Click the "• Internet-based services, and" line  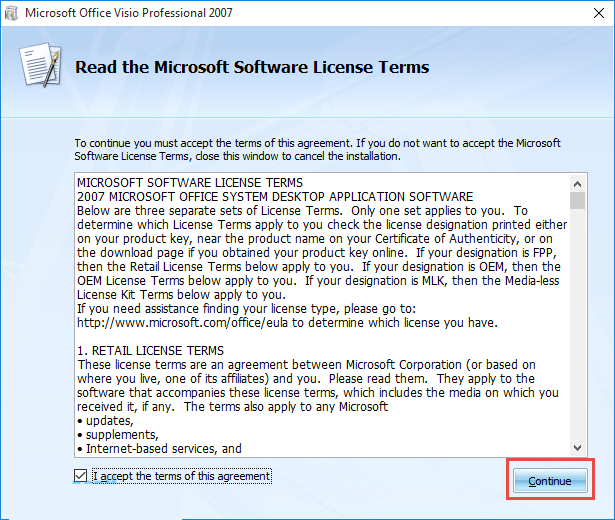(160, 449)
